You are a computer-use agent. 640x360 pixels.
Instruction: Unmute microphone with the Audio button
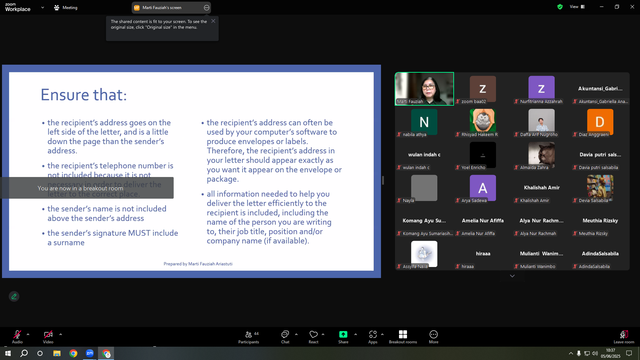pos(17,336)
